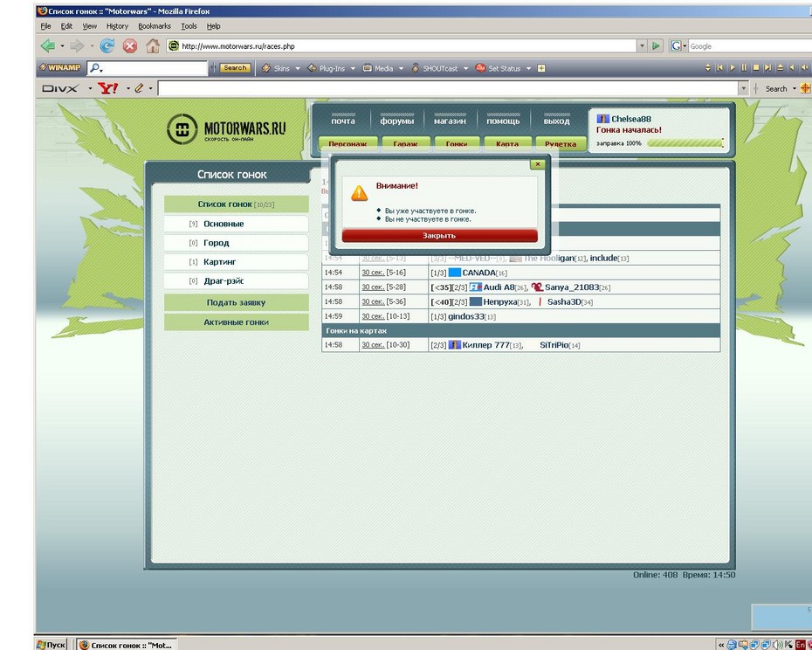This screenshot has height=650, width=812.
Task: Open the DivX toolbar dropdown arrow
Action: coord(90,88)
